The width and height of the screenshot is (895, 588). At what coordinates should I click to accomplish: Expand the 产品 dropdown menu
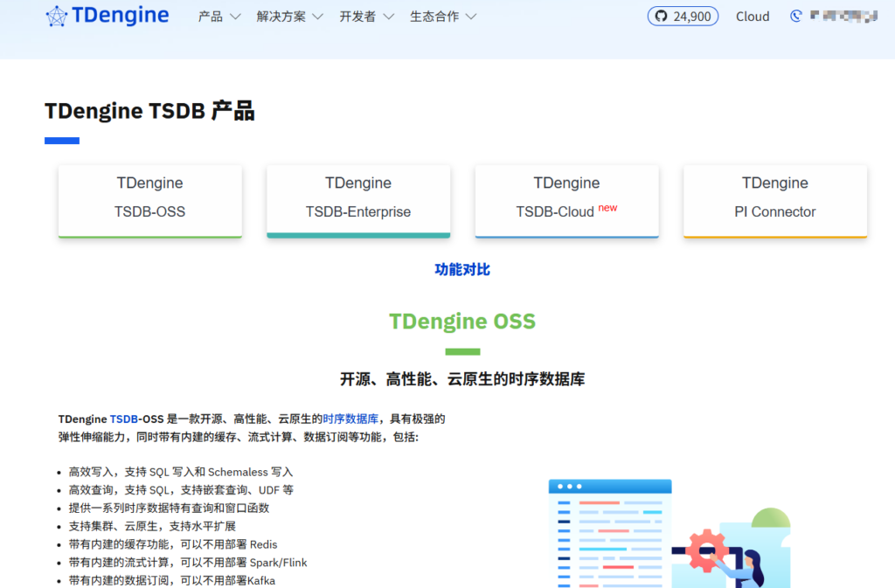tap(219, 17)
